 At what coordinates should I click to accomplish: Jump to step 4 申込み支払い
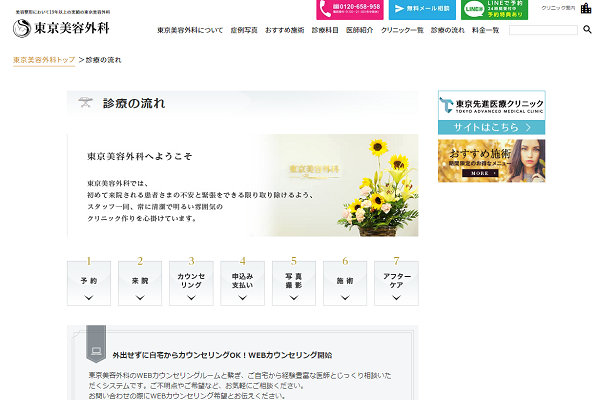(243, 283)
